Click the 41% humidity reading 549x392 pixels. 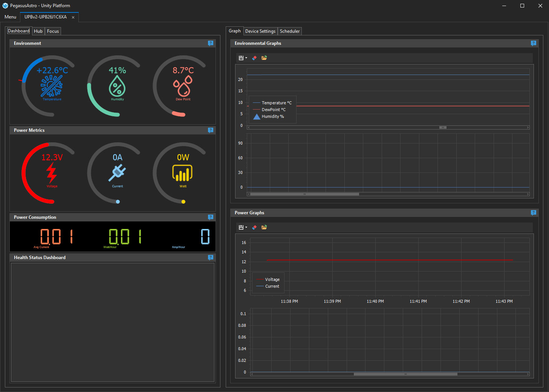(x=117, y=70)
